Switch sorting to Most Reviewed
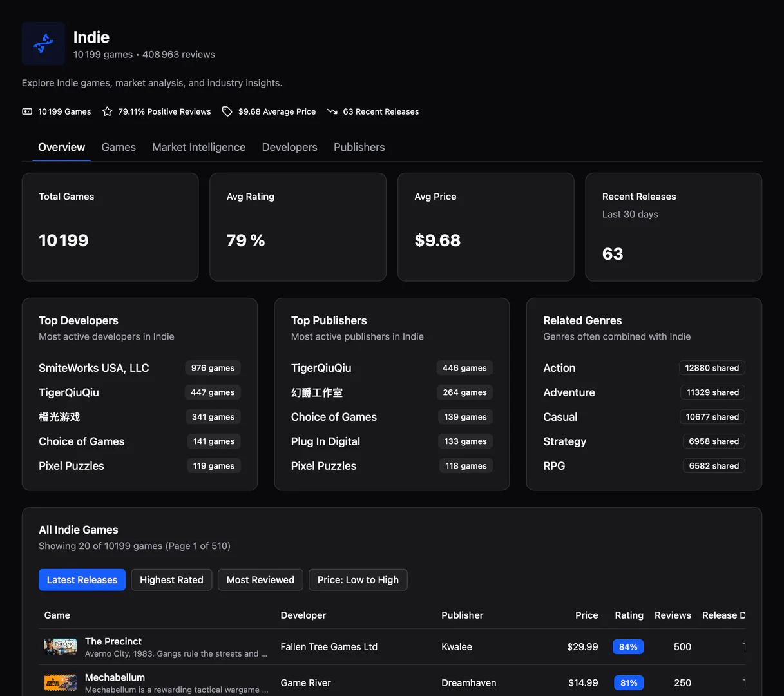Screen dimensions: 784x696 260,579
